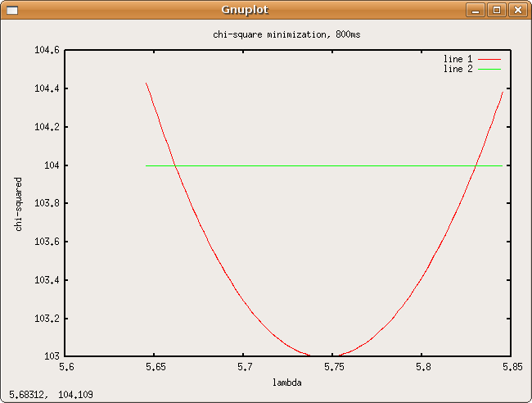Close the Gnuplot window
Image resolution: width=532 pixels, height=403 pixels.
[516, 10]
